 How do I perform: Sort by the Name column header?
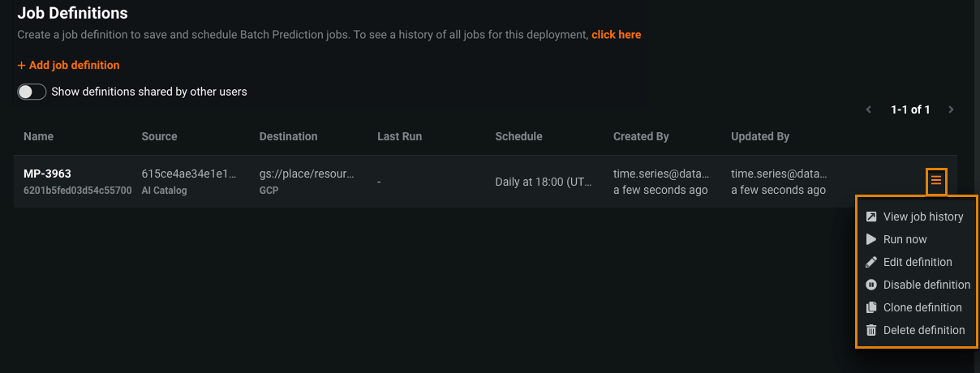pyautogui.click(x=38, y=136)
